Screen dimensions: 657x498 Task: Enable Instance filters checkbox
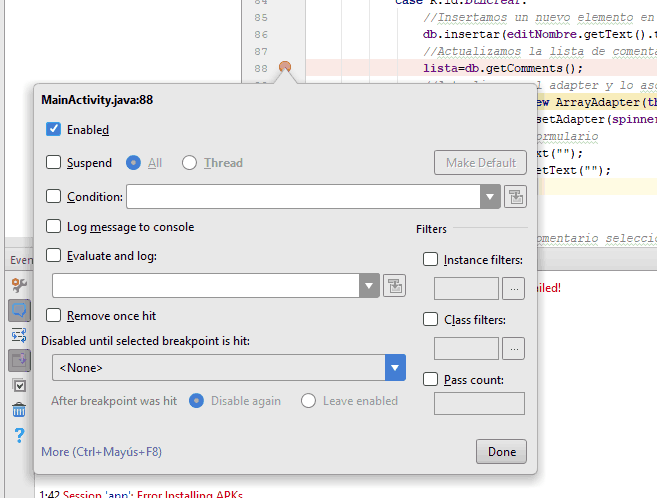[x=430, y=259]
